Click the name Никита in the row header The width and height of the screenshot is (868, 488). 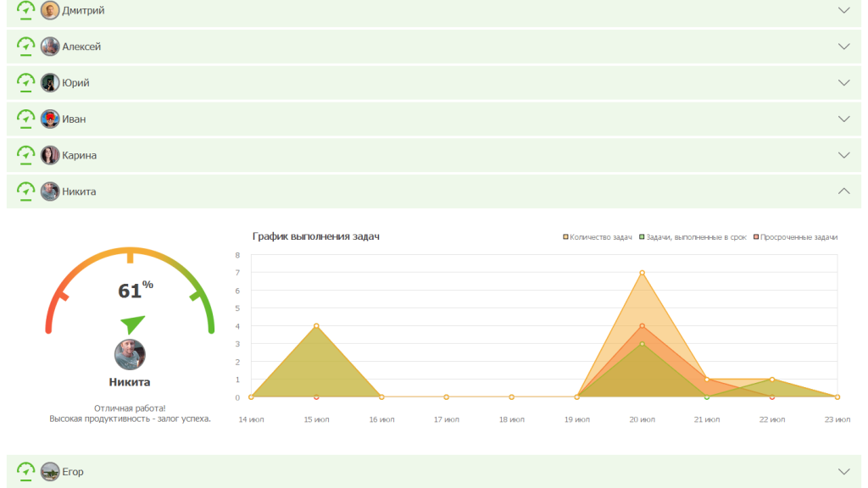(79, 191)
